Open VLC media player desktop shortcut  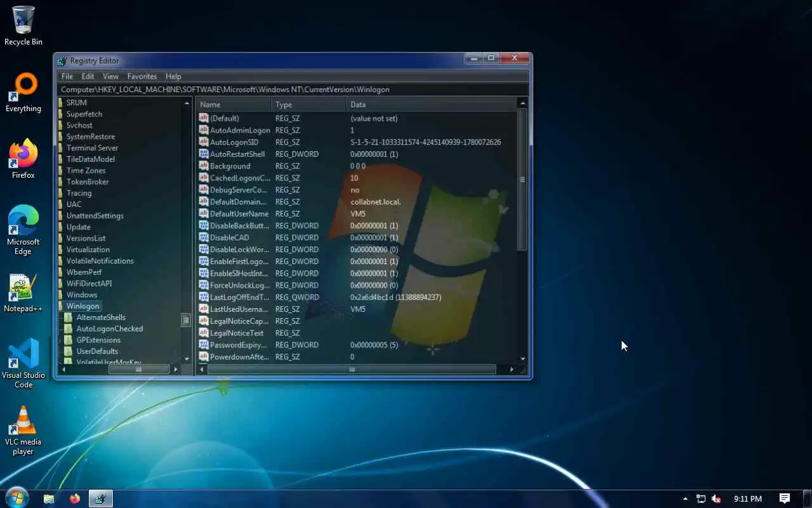coord(23,431)
